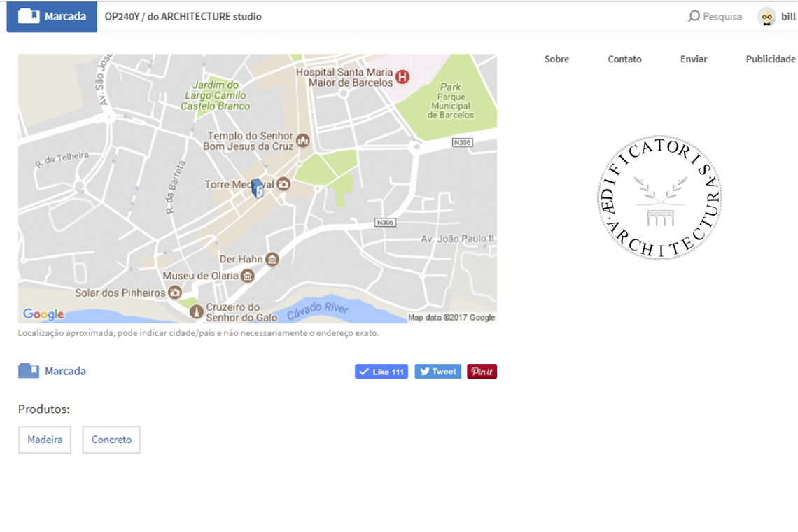The image size is (798, 532).
Task: Open the Sobre menu item
Action: (x=556, y=59)
